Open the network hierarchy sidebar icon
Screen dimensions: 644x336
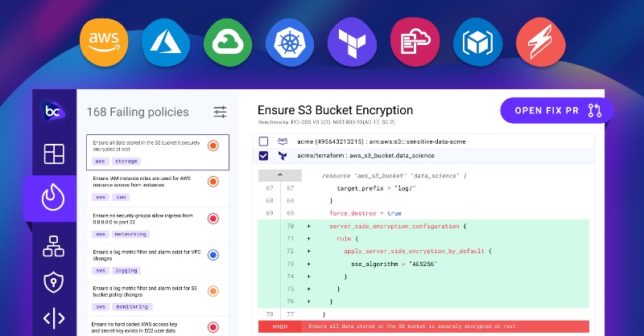point(53,246)
